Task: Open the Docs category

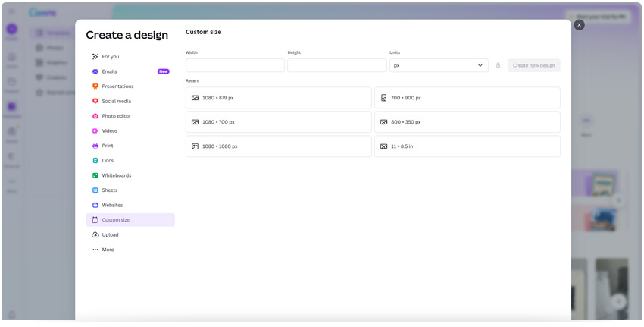Action: (x=108, y=160)
